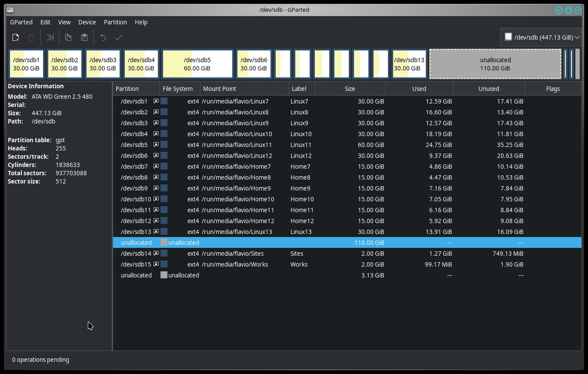Click the Copy partition toolbar icon
Viewport: 588px width, 374px height.
tap(68, 37)
